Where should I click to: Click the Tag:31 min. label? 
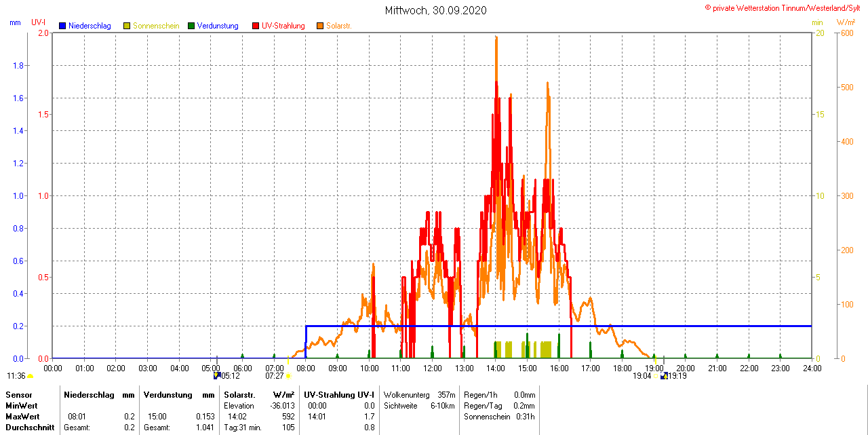(244, 428)
